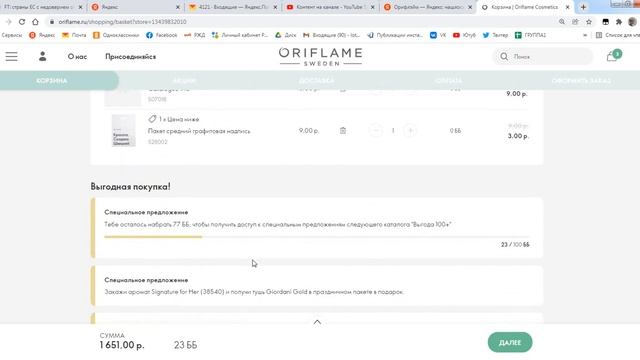The width and height of the screenshot is (640, 360).
Task: Click the Oriflame Sweden logo
Action: click(320, 56)
